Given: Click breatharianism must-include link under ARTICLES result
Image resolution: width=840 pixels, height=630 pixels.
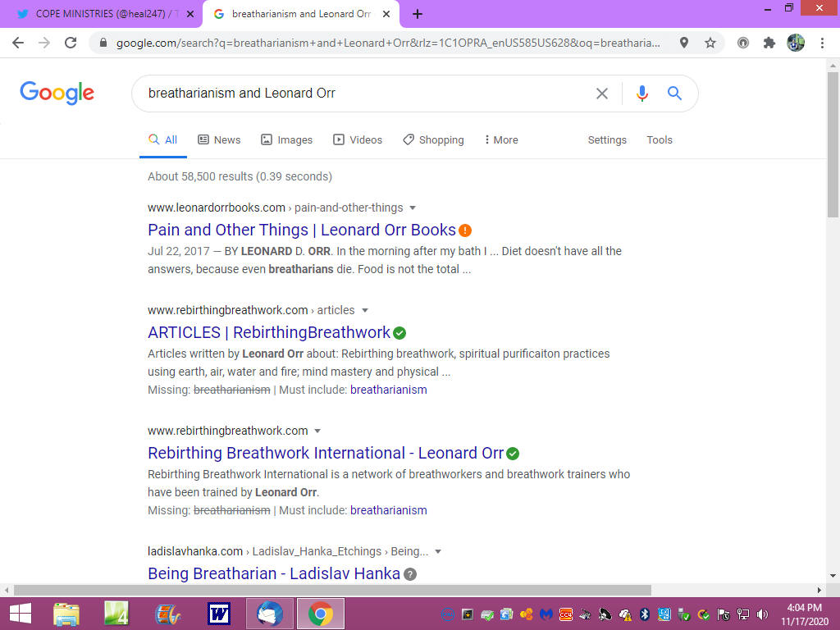Looking at the screenshot, I should [x=388, y=390].
